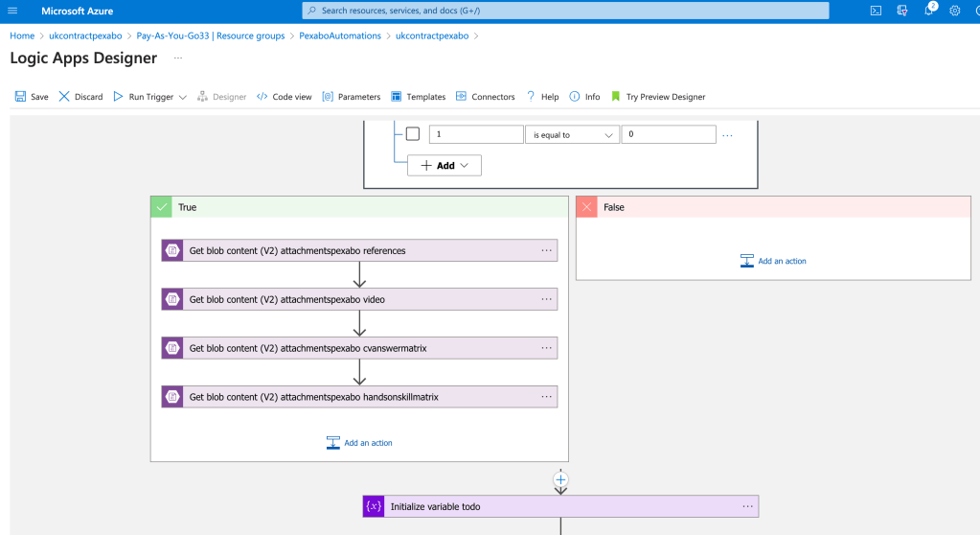
Task: Open Pay-As-You-Go33 Resource groups breadcrumb
Action: point(211,35)
